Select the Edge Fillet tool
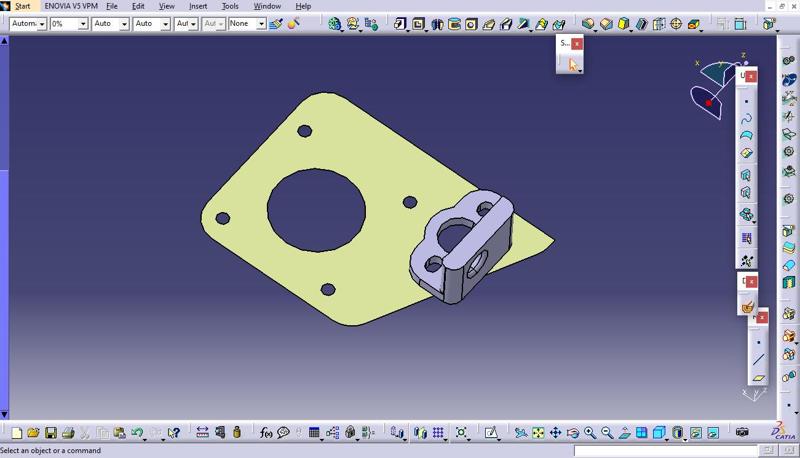Screen dimensions: 800x458 [588, 24]
